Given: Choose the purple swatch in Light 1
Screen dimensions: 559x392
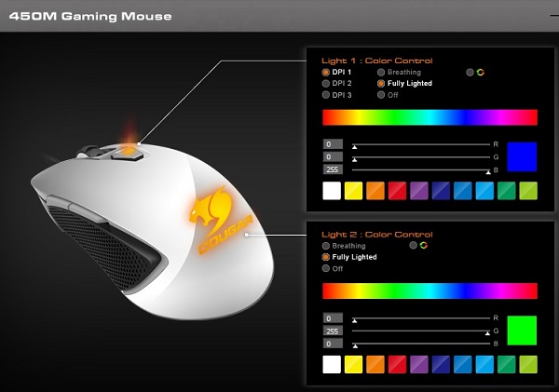Looking at the screenshot, I should (419, 191).
